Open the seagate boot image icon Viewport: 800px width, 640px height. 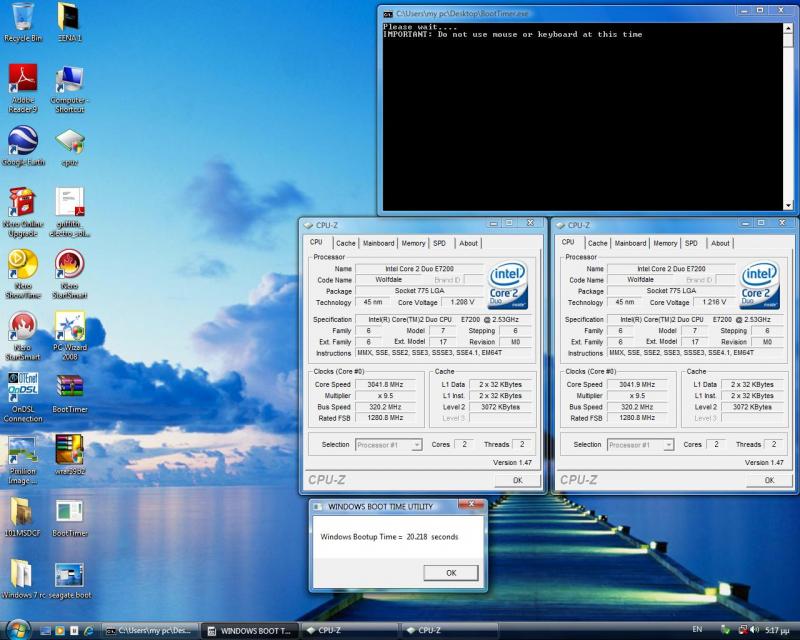tap(69, 580)
